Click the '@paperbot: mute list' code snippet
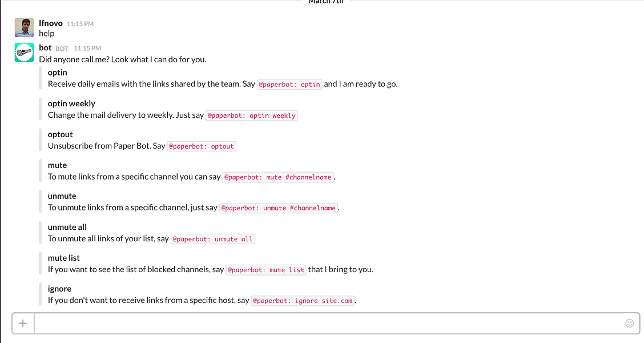The width and height of the screenshot is (644, 343). point(266,270)
